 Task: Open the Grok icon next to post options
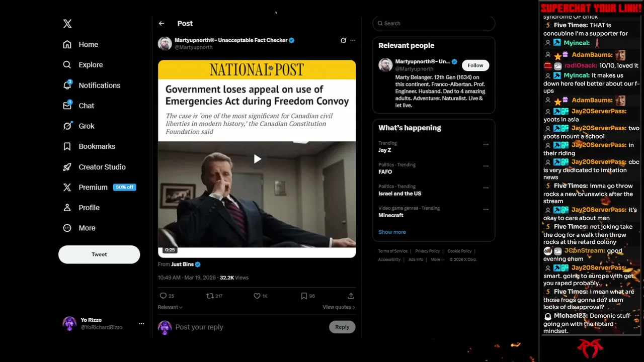pyautogui.click(x=343, y=40)
